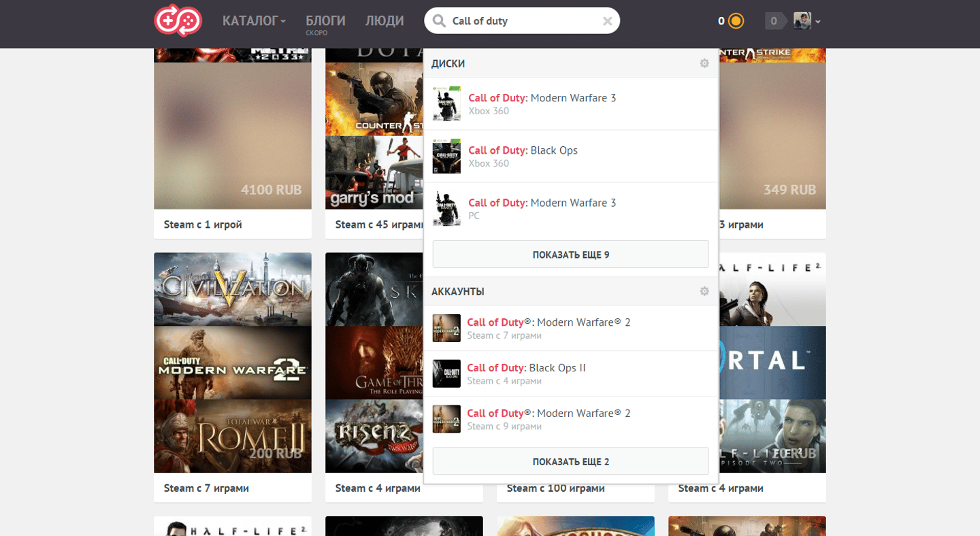Image resolution: width=980 pixels, height=536 pixels.
Task: Open the notifications counter badge
Action: [x=774, y=21]
